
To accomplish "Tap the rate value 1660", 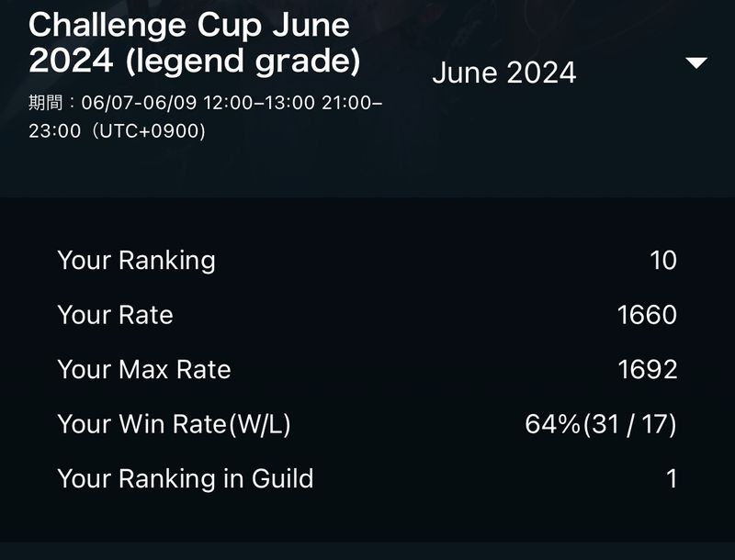I will 647,315.
